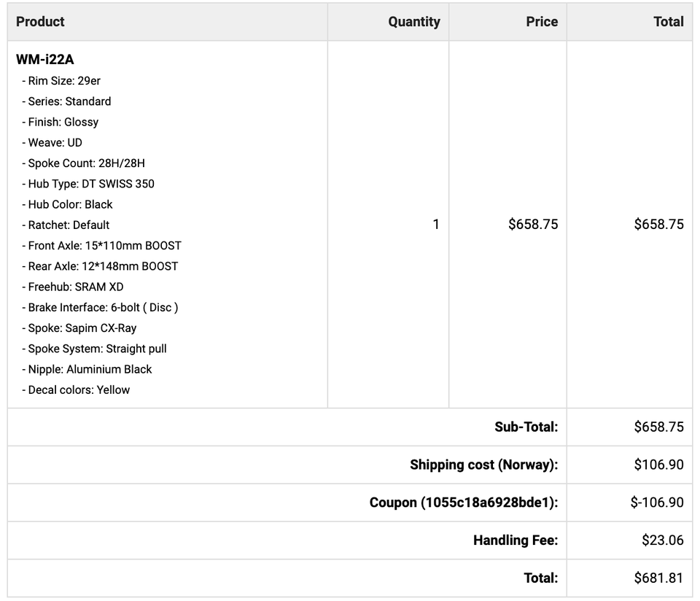The width and height of the screenshot is (700, 601).
Task: Click the $658.75 unit price cell
Action: click(533, 225)
